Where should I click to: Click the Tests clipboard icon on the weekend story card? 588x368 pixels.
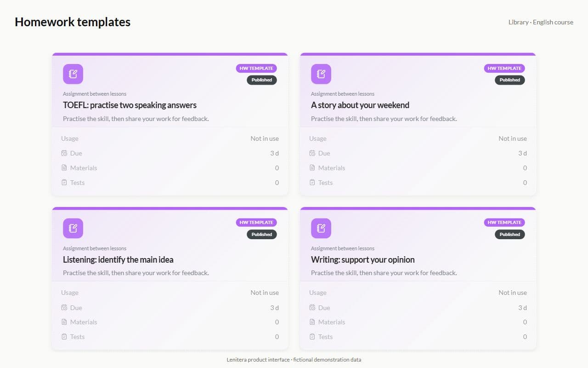coord(312,183)
